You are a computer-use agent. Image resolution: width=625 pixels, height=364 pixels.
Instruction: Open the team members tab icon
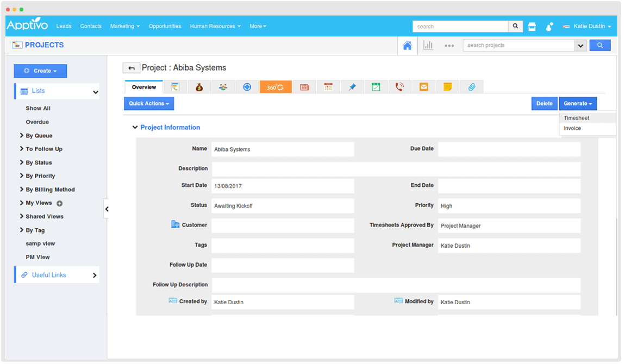pyautogui.click(x=223, y=87)
